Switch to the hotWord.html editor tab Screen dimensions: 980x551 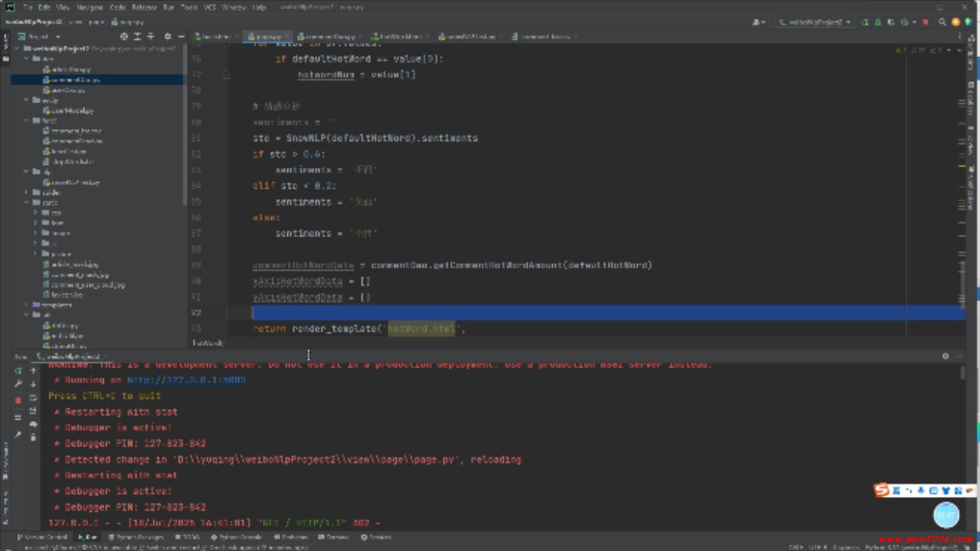pyautogui.click(x=400, y=37)
